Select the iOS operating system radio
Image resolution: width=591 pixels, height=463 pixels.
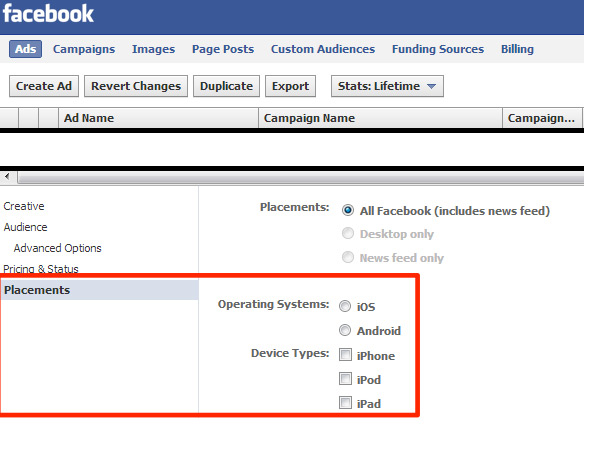tap(344, 306)
